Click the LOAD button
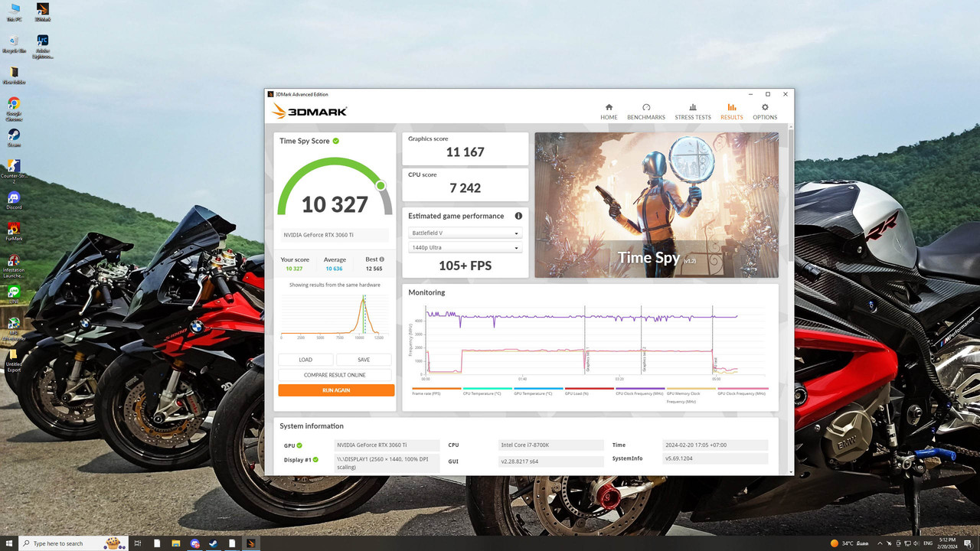This screenshot has height=551, width=980. [x=305, y=360]
